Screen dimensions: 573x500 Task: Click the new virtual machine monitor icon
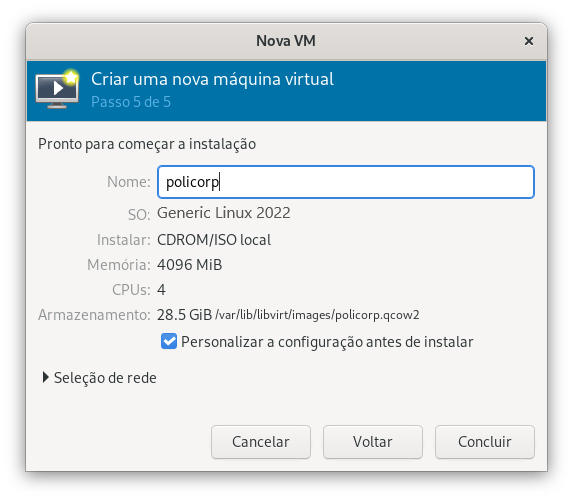pyautogui.click(x=57, y=89)
